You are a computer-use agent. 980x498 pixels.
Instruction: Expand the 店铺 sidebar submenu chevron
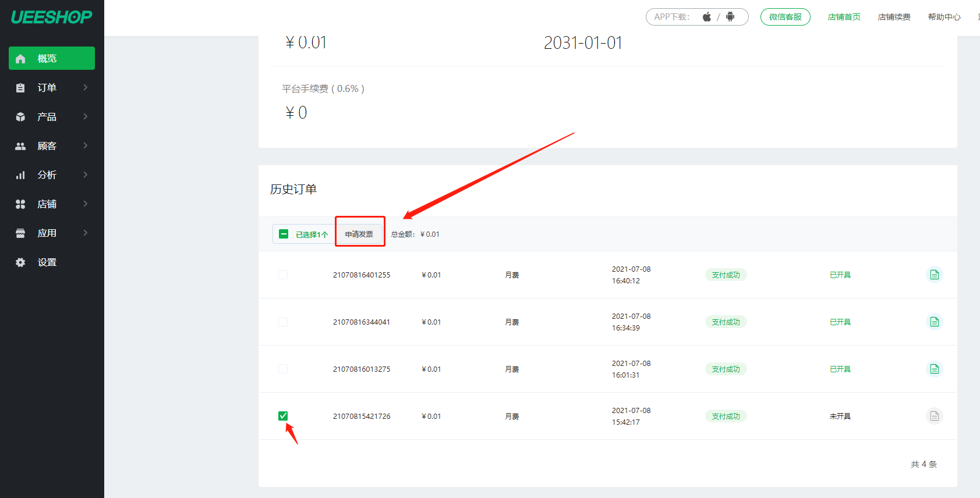(x=86, y=204)
